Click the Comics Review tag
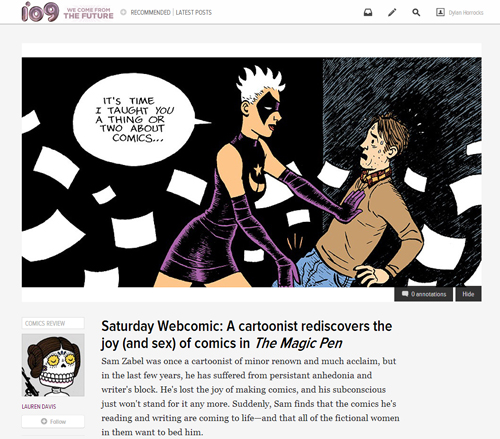500x439 pixels. point(53,323)
